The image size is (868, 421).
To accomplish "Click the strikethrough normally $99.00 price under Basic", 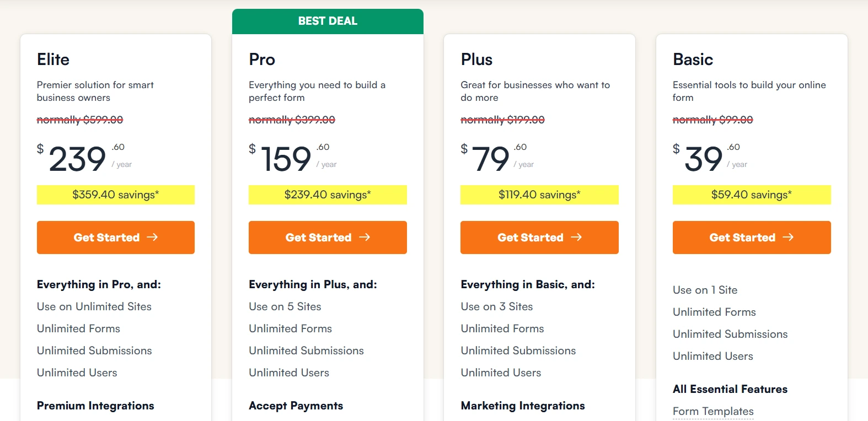I will point(712,119).
